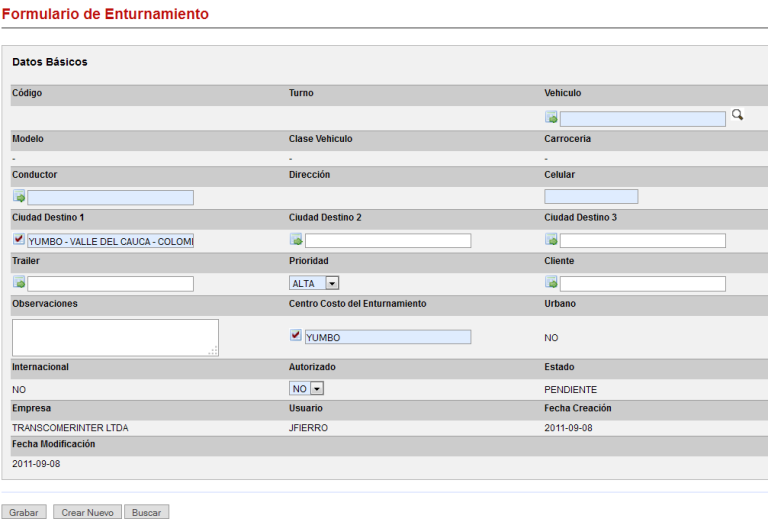This screenshot has height=522, width=768.
Task: Focus the Vehiculo text field
Action: (642, 119)
